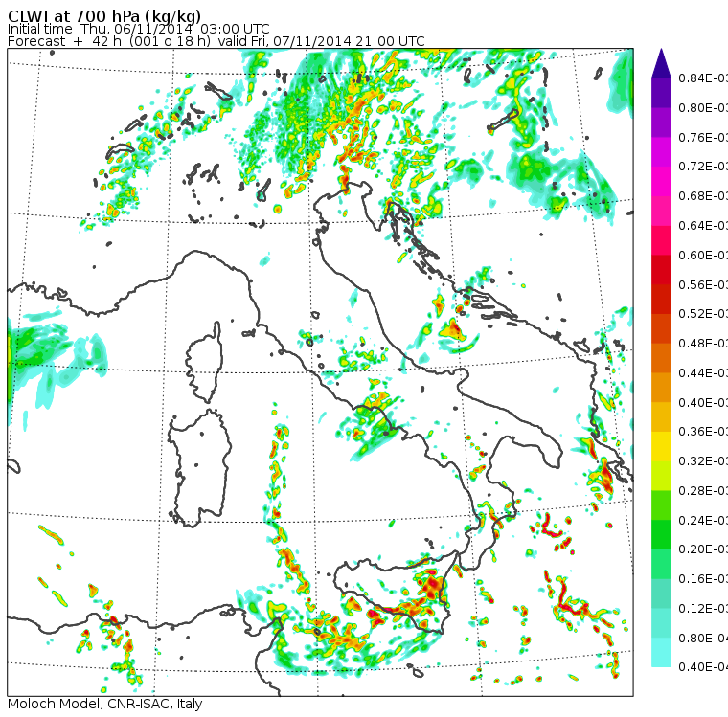Click the 0.52E-03 legend label

point(703,314)
